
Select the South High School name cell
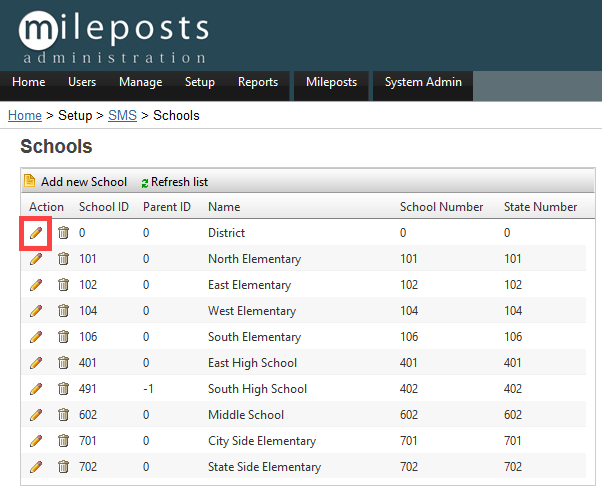pos(257,389)
